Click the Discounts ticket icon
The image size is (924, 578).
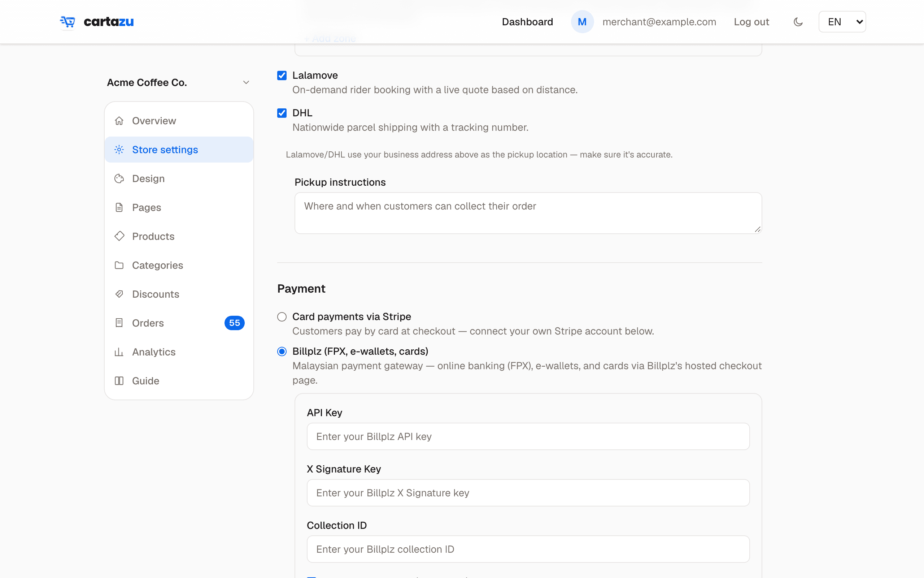[x=119, y=294]
